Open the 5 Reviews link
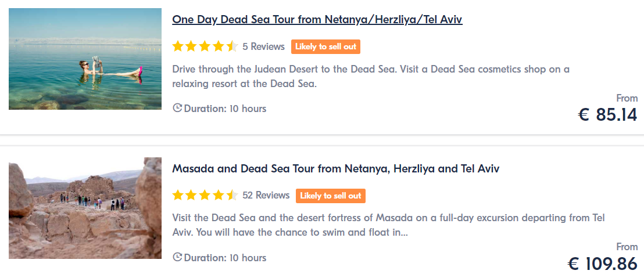 [x=263, y=47]
